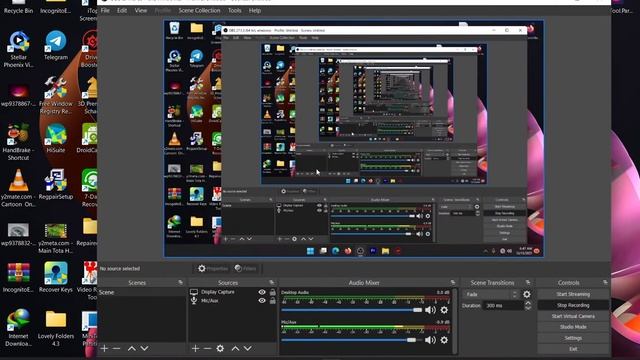Open Settings from Controls panel
Screen dimensions: 640x360
(x=573, y=338)
